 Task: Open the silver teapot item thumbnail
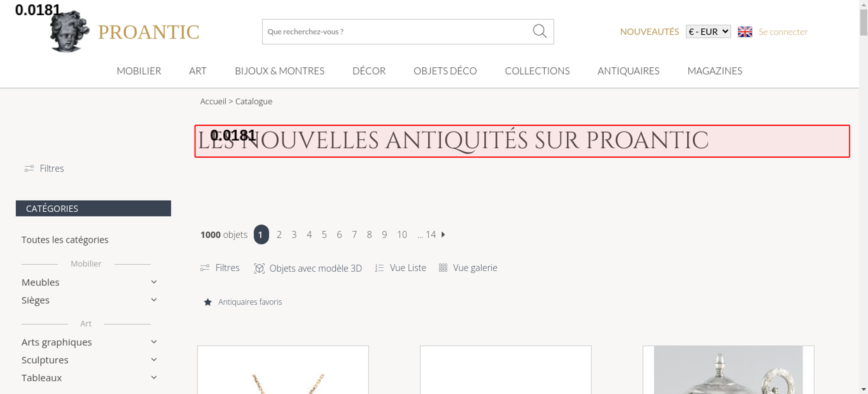pos(728,370)
